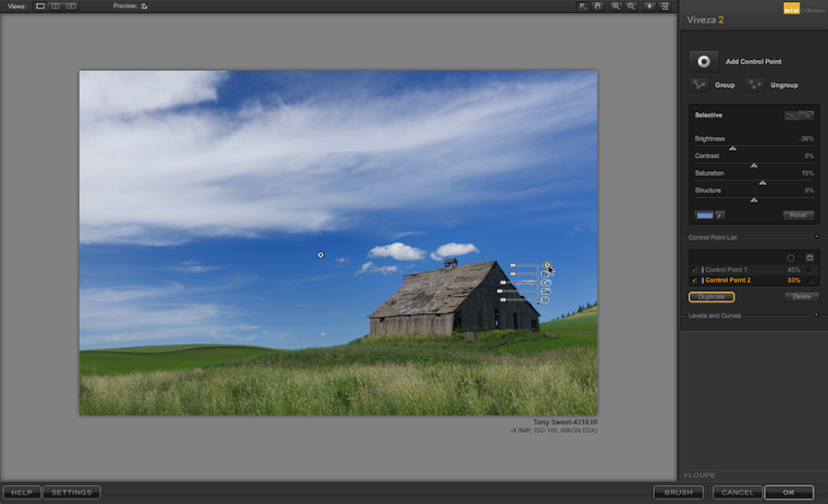Screen dimensions: 828x504
Task: Click the blue color swatch
Action: click(x=704, y=215)
